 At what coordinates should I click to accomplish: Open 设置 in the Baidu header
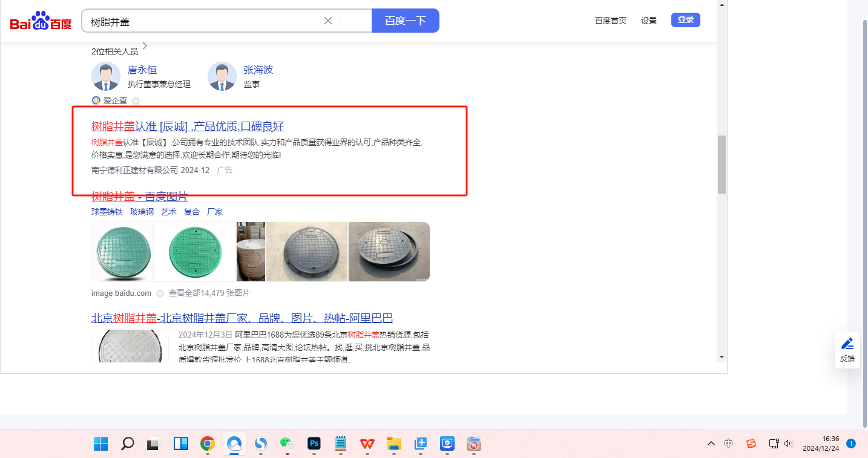649,21
